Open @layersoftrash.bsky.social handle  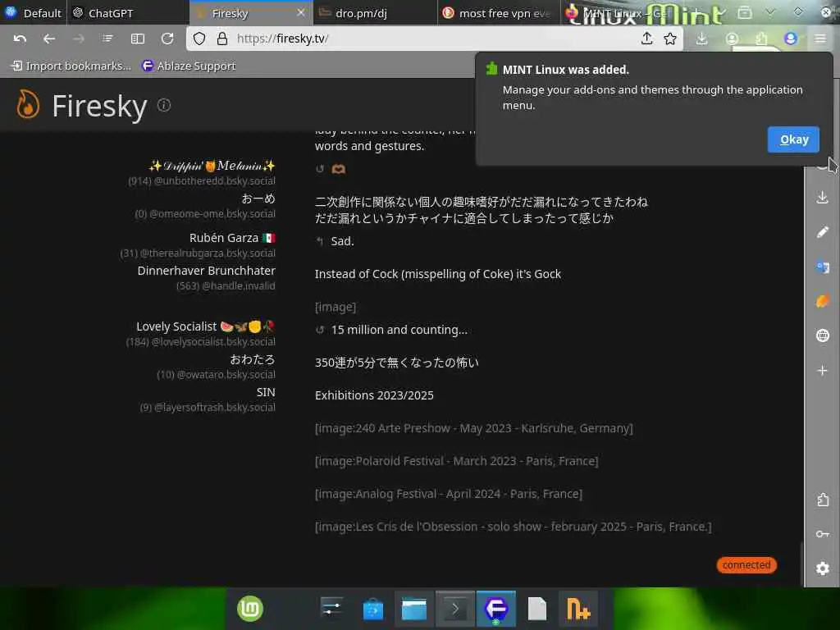pyautogui.click(x=214, y=407)
